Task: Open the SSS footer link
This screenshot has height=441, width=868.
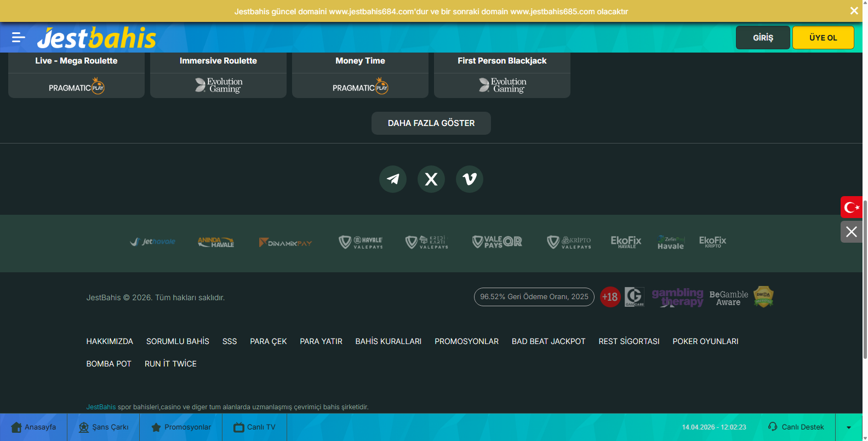Action: (230, 341)
